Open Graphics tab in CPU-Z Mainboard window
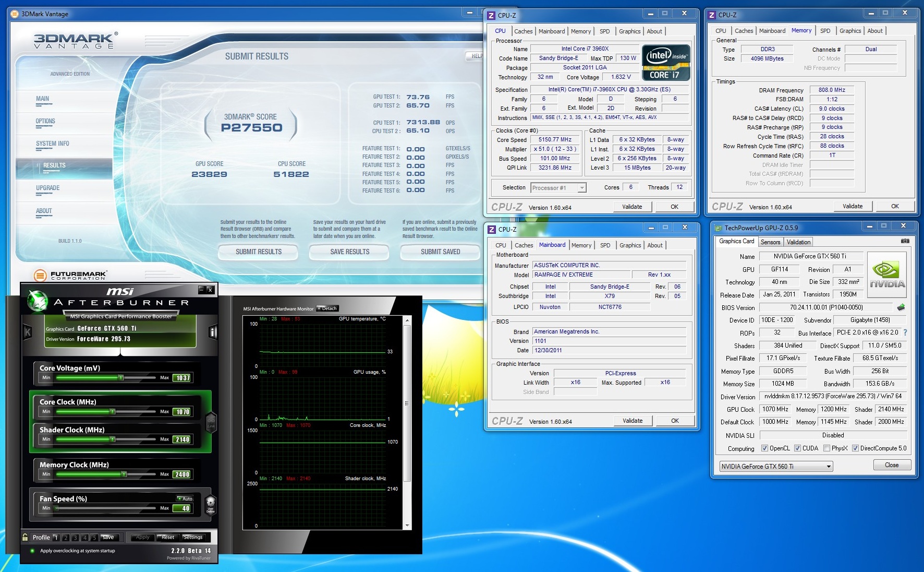This screenshot has height=572, width=924. click(630, 245)
